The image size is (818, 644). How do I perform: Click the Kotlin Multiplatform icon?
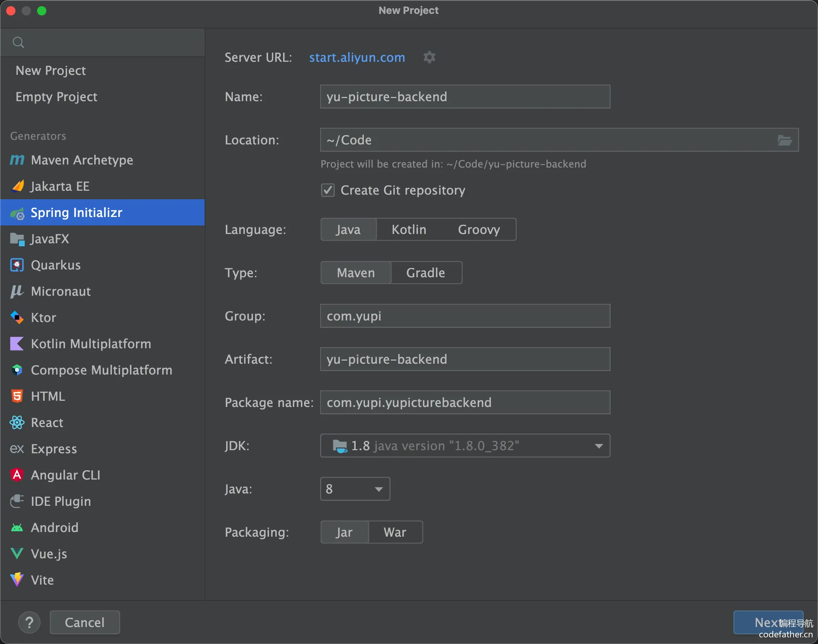pyautogui.click(x=17, y=344)
